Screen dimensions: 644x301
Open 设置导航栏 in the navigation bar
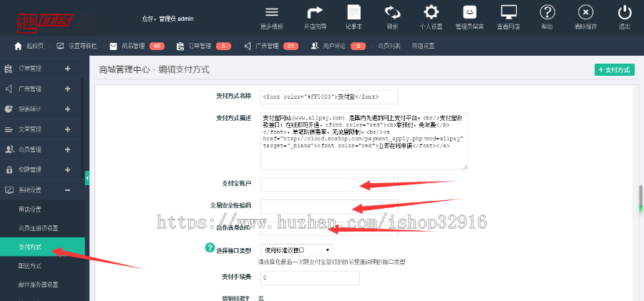[x=77, y=46]
